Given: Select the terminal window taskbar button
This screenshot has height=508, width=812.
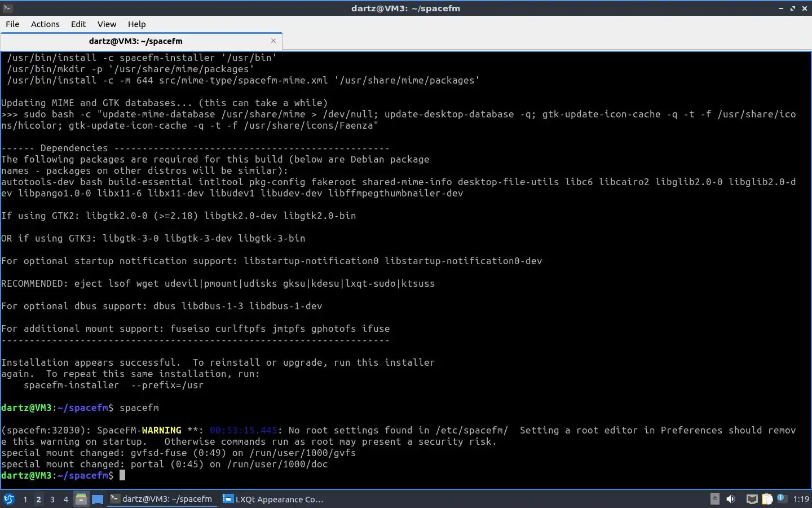Looking at the screenshot, I should tap(162, 499).
